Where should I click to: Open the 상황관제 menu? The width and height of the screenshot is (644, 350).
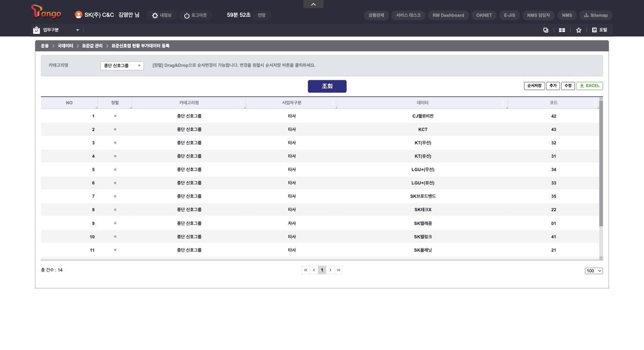click(376, 15)
